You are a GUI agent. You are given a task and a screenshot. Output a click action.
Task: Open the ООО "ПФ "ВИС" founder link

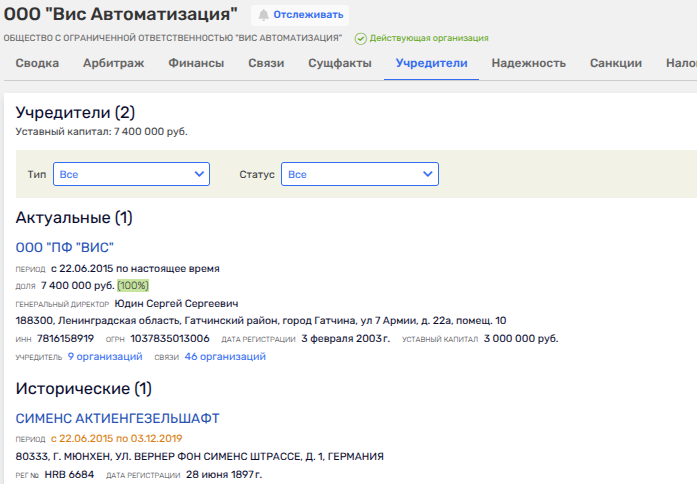65,247
